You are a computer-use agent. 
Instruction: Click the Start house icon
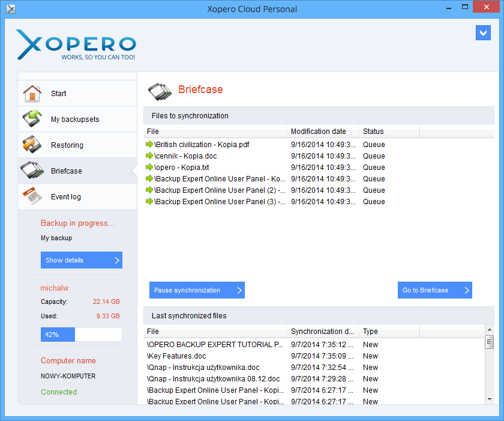[32, 94]
